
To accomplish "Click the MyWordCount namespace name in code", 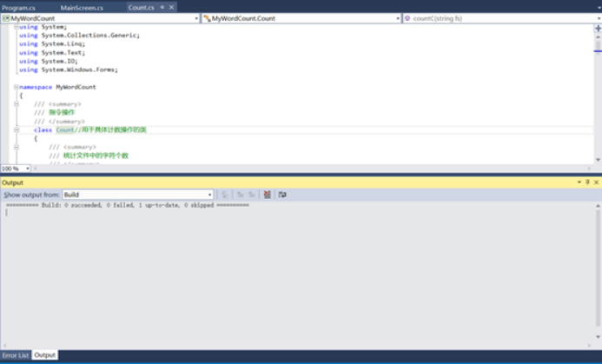I will click(76, 87).
